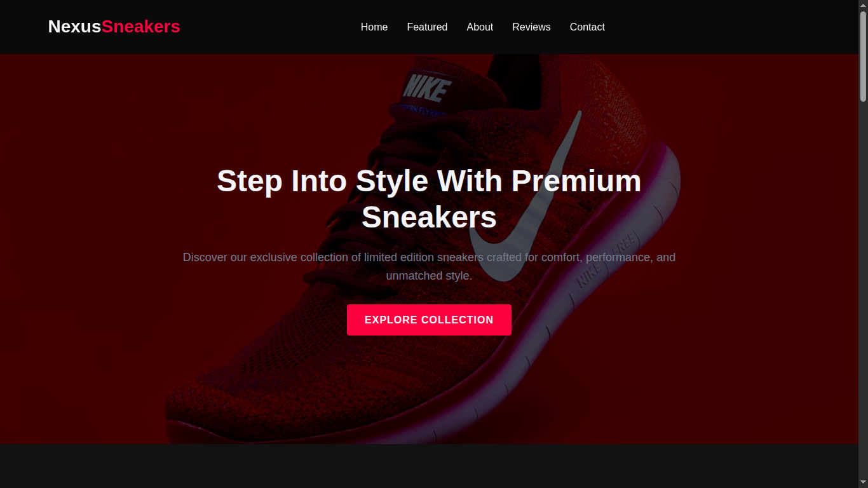Viewport: 868px width, 488px height.
Task: Click the red 'Sneakers' part of the logo
Action: [141, 27]
